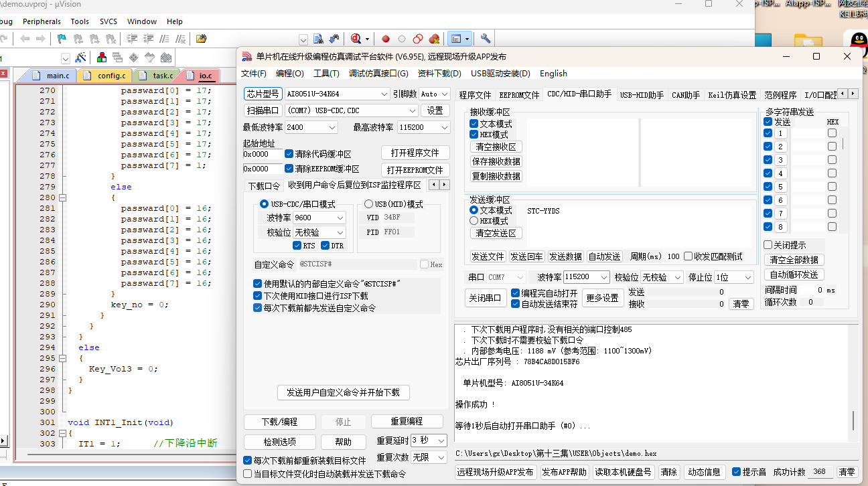Comment selection icon in µVision toolbar
This screenshot has width=868, height=486.
coord(165,39)
